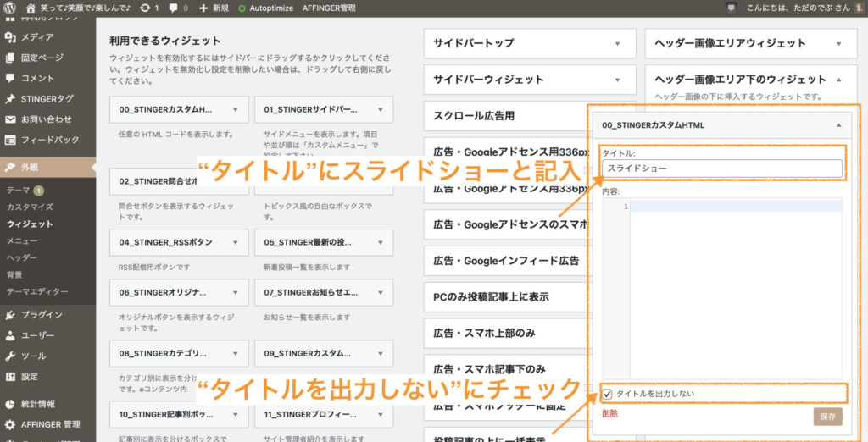868x442 pixels.
Task: Open the テーマ submenu item
Action: (x=19, y=191)
